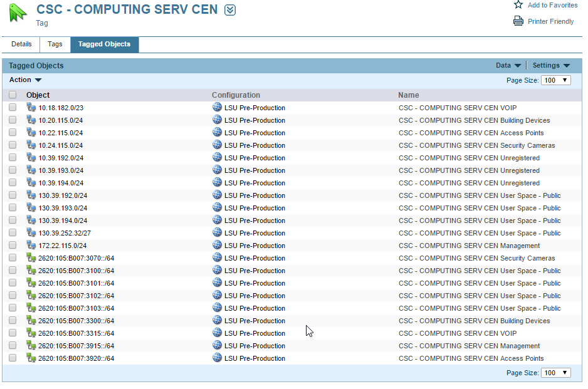
Task: Click the globe icon in the 2620:105:B007:3315::/64 row
Action: 217,333
